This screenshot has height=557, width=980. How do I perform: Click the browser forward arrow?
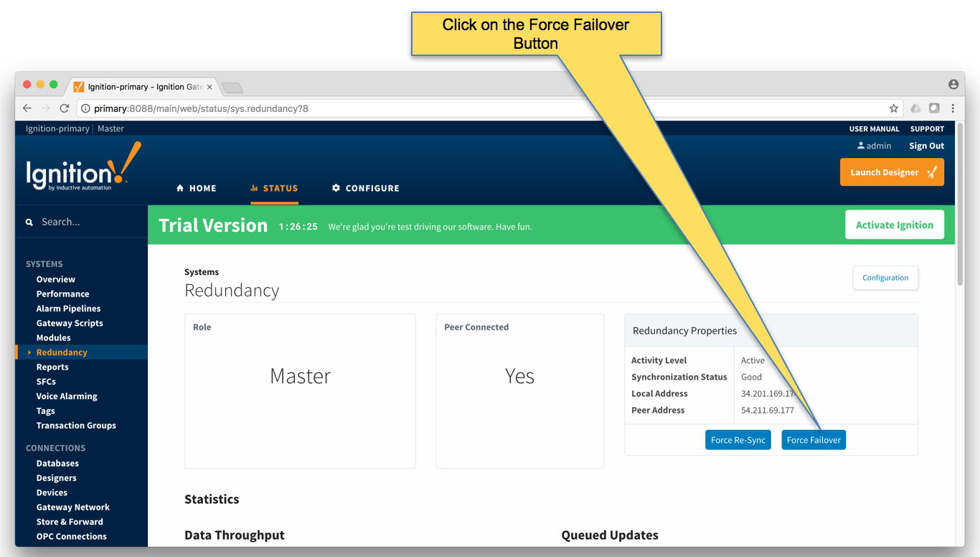(45, 108)
